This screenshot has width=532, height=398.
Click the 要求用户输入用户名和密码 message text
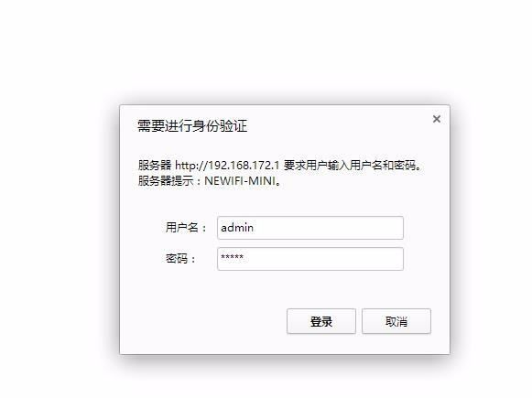(350, 166)
